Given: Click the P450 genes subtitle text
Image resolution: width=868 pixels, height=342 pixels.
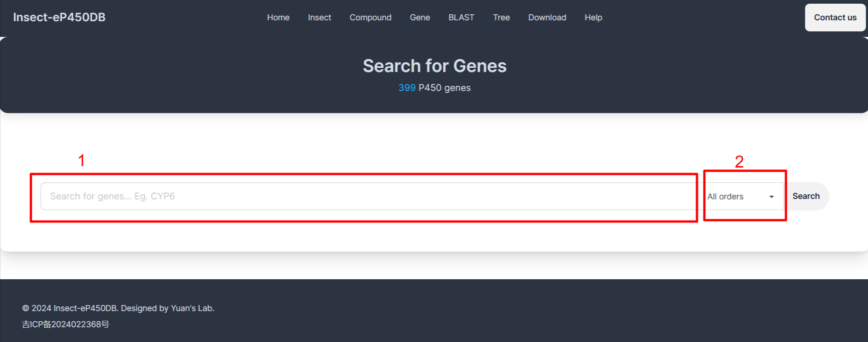Looking at the screenshot, I should click(444, 88).
